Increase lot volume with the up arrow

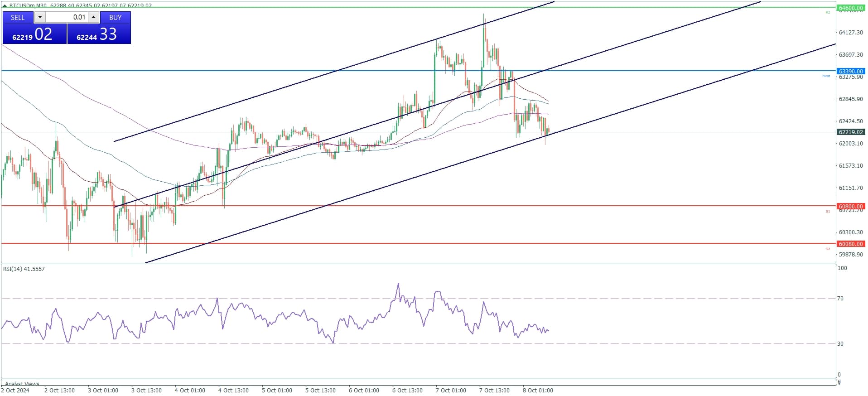93,17
